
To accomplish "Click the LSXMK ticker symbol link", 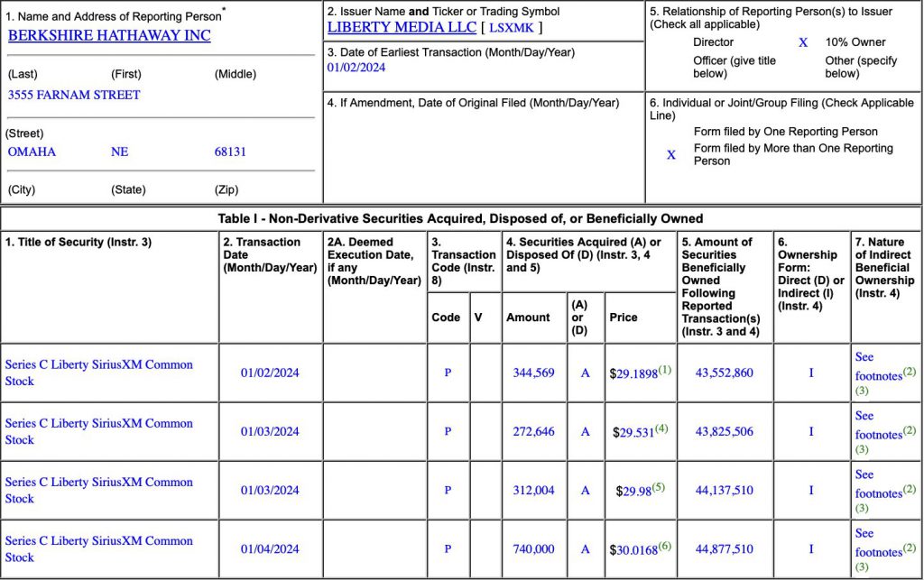I will point(512,28).
